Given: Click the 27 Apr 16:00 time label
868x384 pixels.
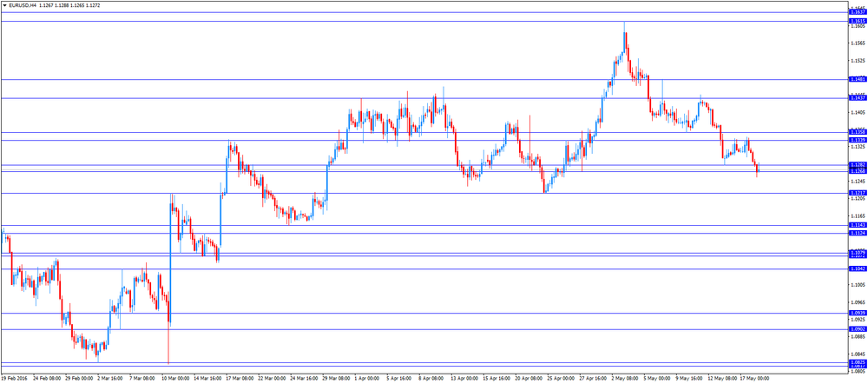Looking at the screenshot, I should (592, 379).
